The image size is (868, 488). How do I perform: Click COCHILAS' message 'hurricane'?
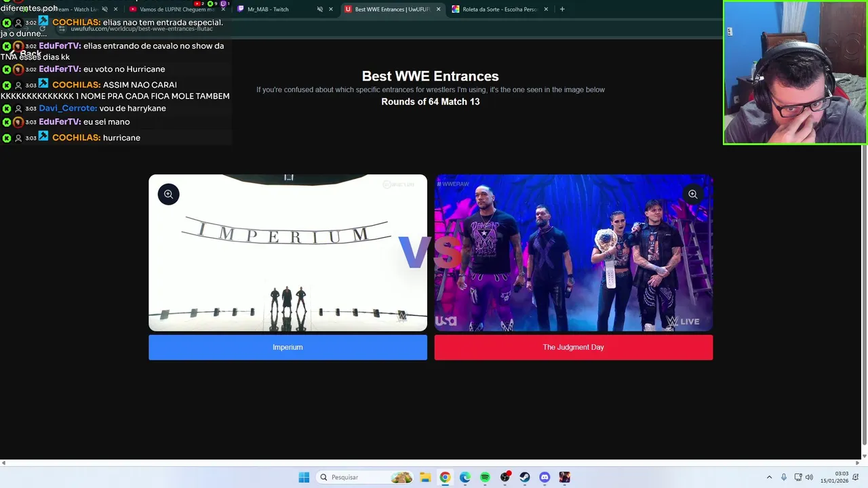point(121,138)
